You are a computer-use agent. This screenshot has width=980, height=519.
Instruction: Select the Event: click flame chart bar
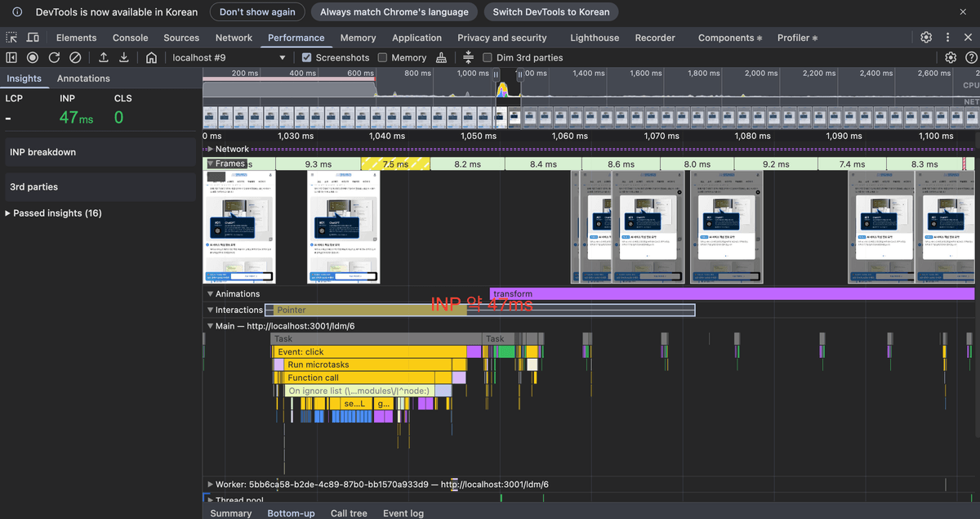367,352
